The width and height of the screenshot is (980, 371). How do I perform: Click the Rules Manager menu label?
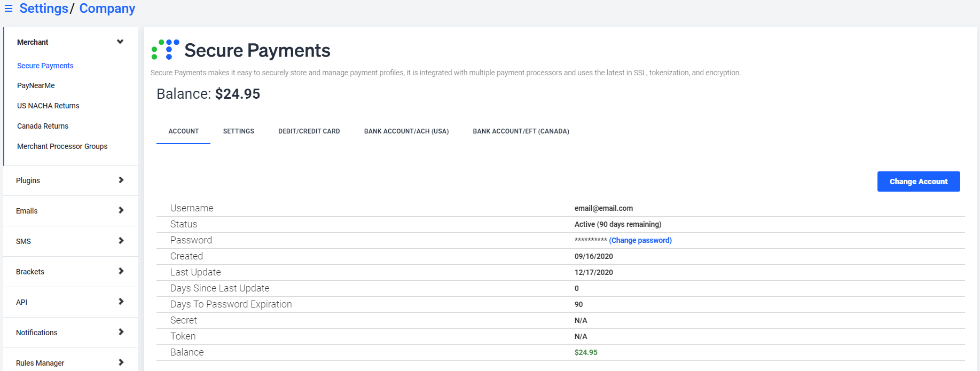(40, 363)
